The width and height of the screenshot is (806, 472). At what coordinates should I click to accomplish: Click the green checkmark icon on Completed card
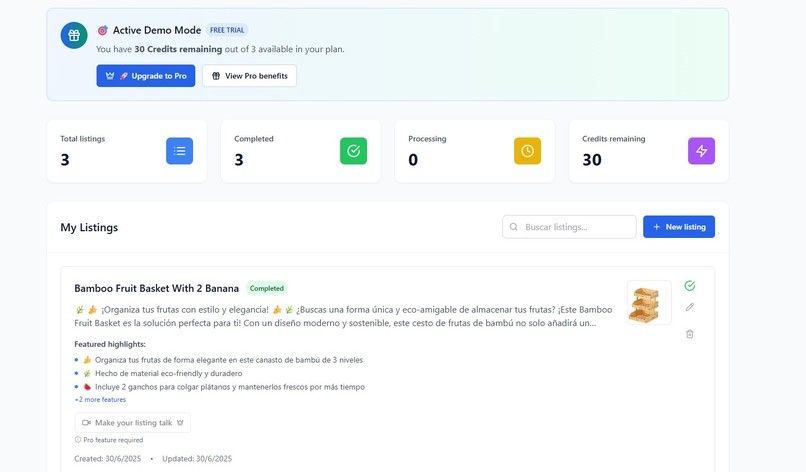[x=354, y=151]
